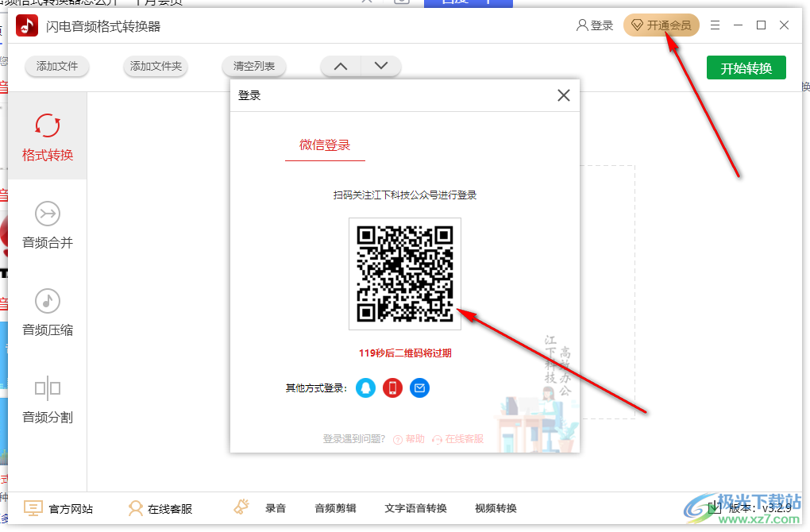Log in with QQ icon
This screenshot has height=532, width=810.
click(x=366, y=388)
